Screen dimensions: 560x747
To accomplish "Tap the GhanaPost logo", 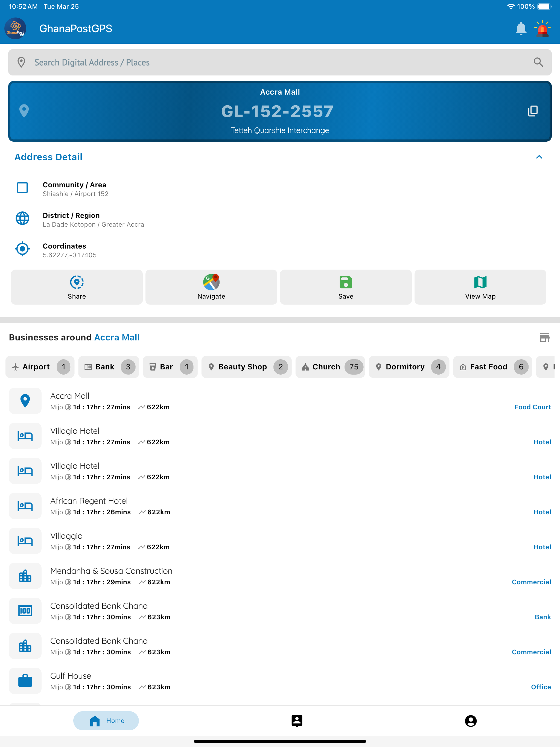I will tap(16, 29).
